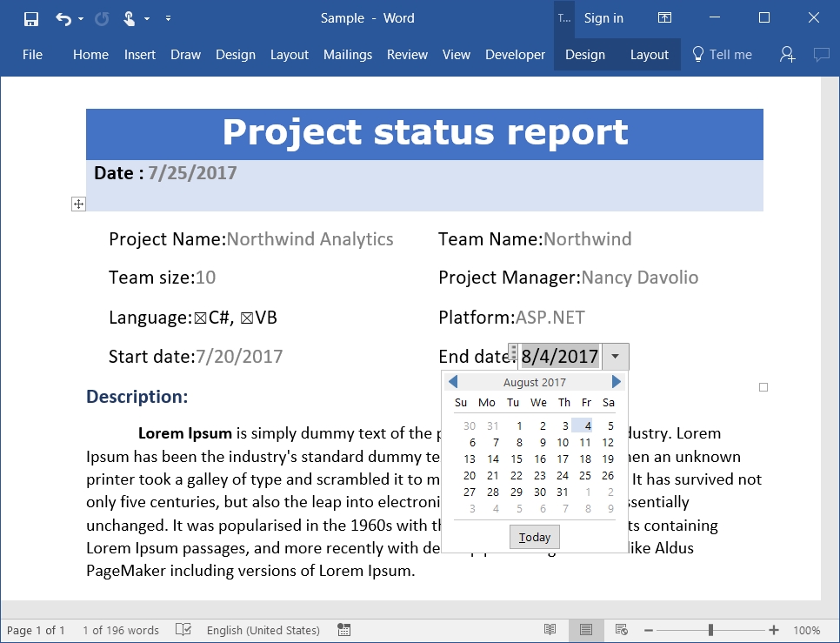Expand Customize Quick Access Toolbar dropdown
The height and width of the screenshot is (643, 840).
click(168, 18)
